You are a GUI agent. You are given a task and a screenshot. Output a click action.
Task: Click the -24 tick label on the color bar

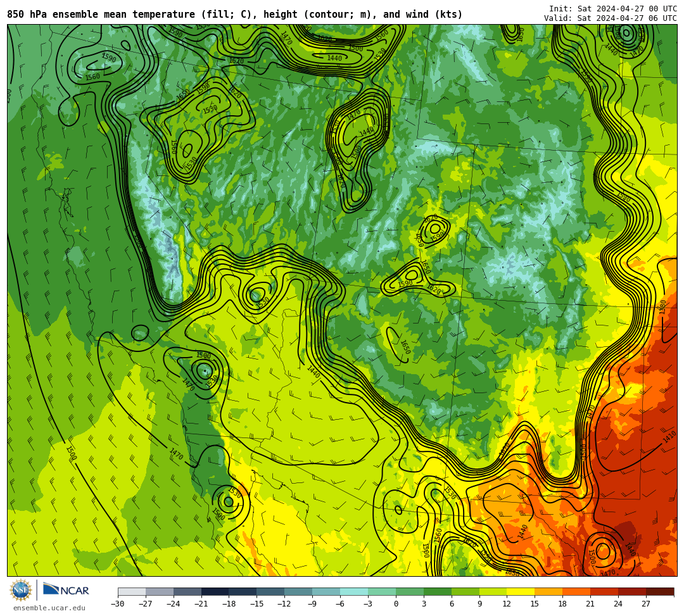(x=173, y=604)
